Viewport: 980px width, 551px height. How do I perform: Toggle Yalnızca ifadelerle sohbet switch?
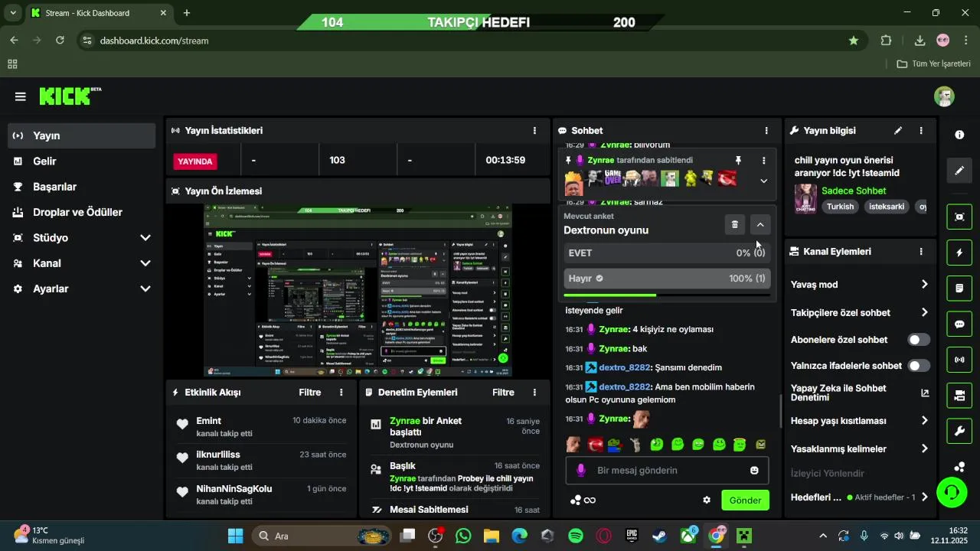pos(919,366)
